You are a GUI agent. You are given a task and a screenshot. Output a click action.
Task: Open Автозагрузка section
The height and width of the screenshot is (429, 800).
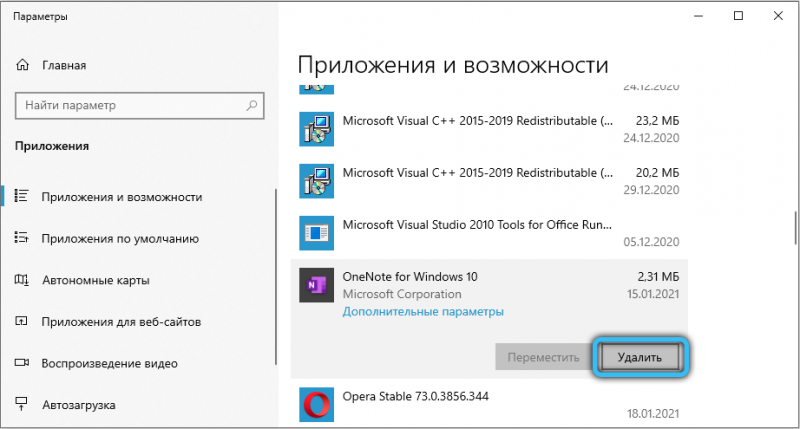click(x=79, y=405)
